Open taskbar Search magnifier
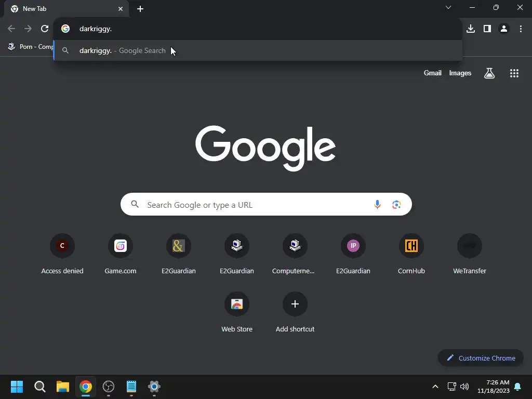This screenshot has width=532, height=399. click(39, 387)
